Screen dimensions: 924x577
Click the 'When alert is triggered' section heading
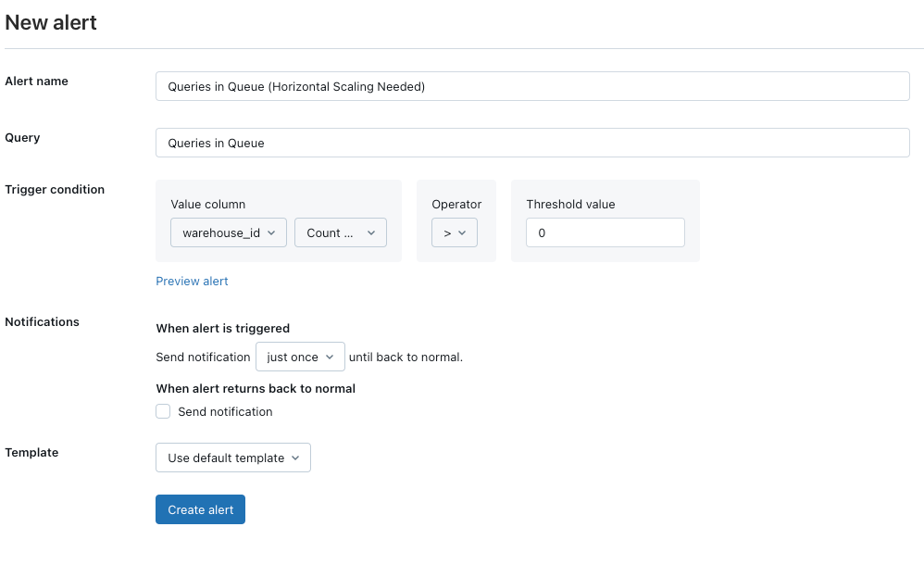(x=222, y=328)
